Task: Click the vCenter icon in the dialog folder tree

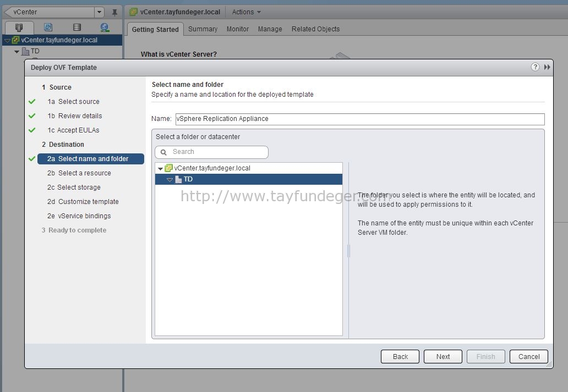Action: tap(168, 168)
